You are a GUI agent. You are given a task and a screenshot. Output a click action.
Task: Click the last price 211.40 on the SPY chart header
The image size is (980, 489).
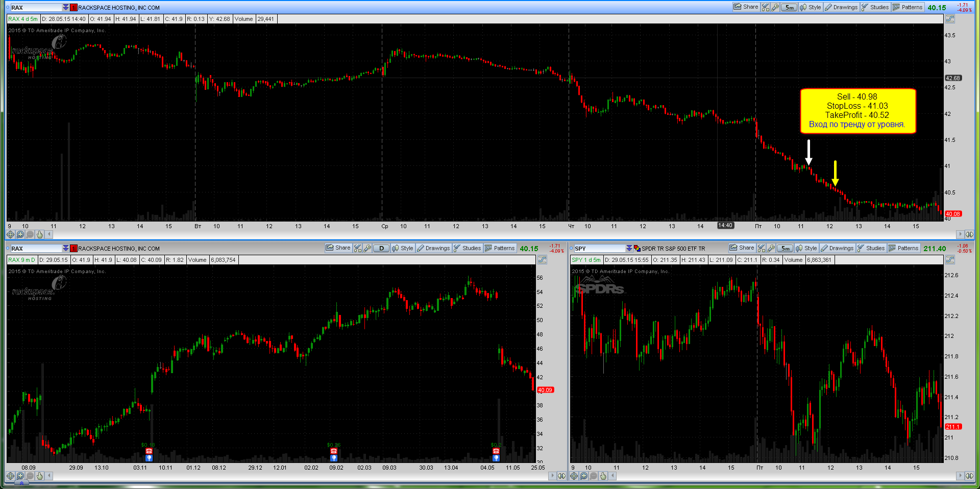[935, 249]
